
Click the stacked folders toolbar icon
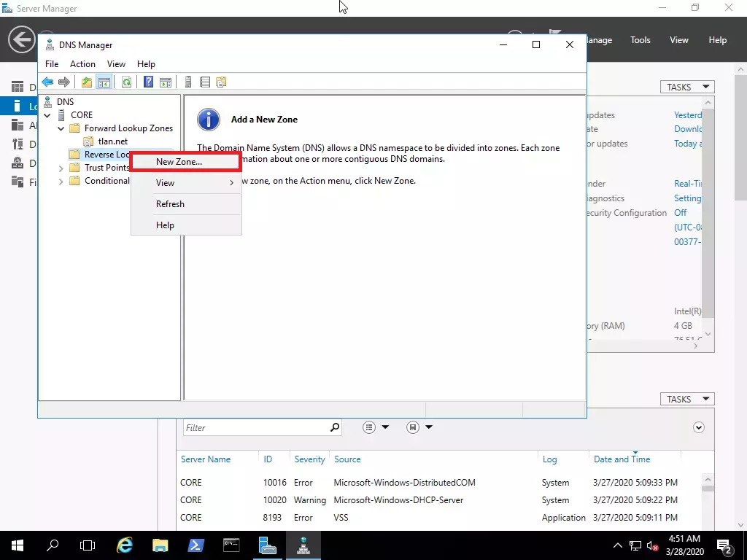(221, 82)
